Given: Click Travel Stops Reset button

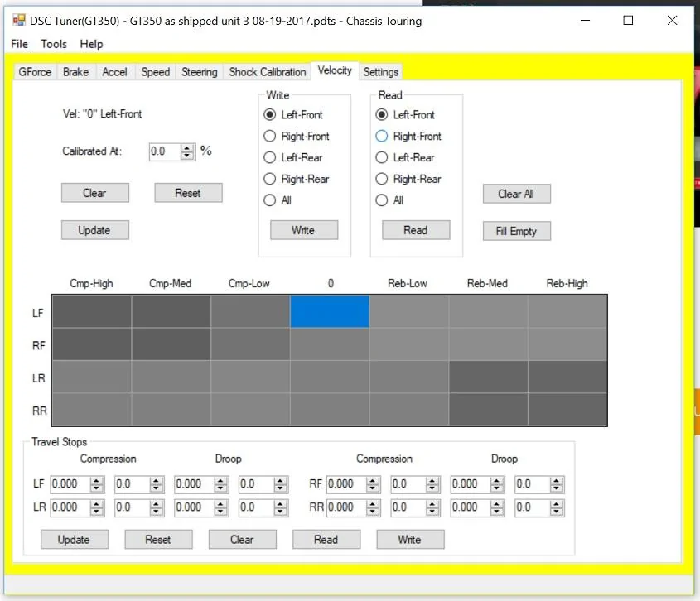Looking at the screenshot, I should pos(158,540).
